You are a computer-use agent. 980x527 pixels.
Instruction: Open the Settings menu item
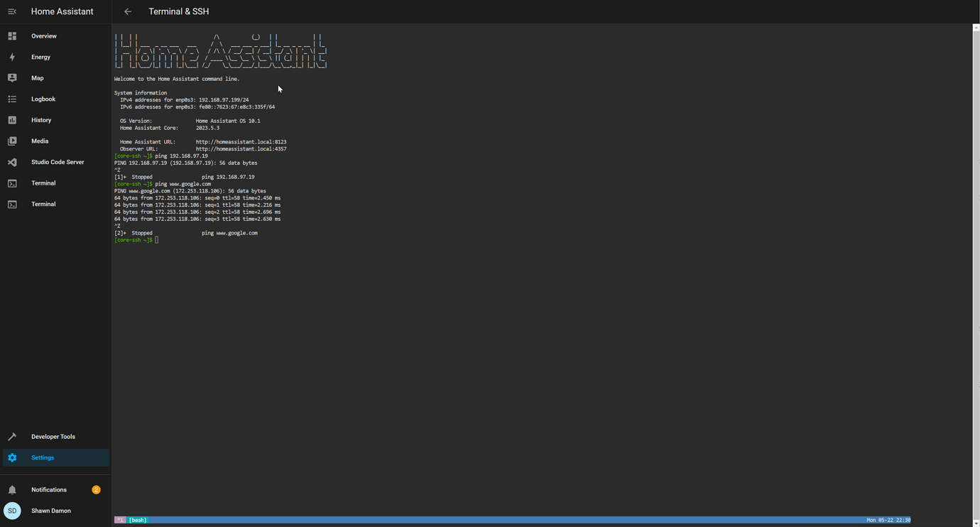[x=42, y=457]
